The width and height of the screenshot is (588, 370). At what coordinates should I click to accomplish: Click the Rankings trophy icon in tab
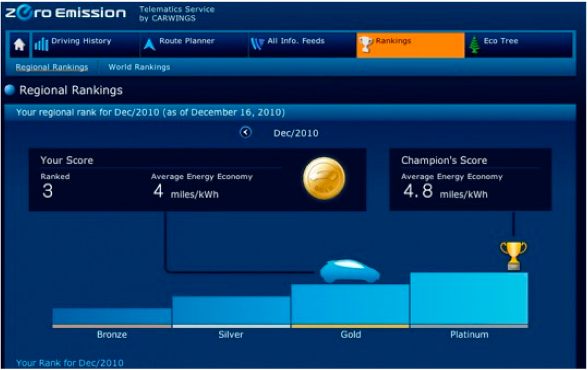(365, 44)
